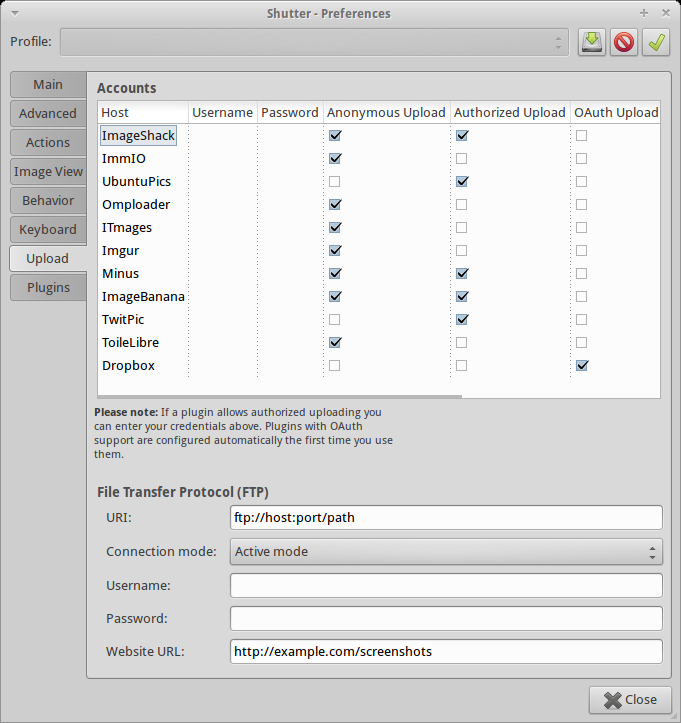The image size is (681, 723).
Task: Click the FTP URI input field
Action: coord(446,518)
